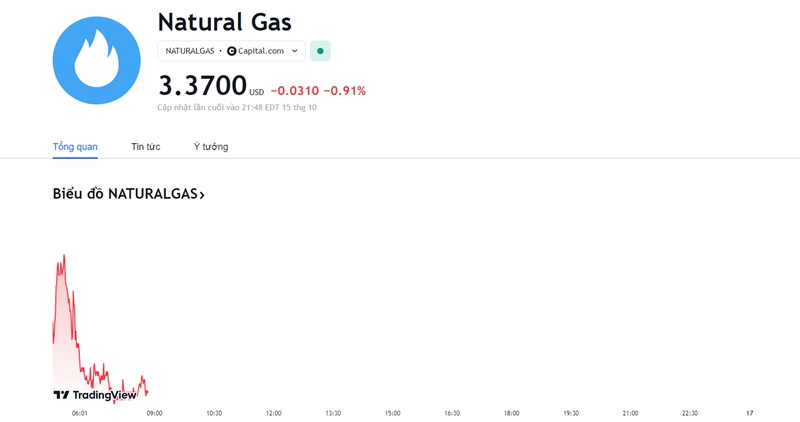Click the −0.91% price change text
The image size is (800, 422).
point(345,91)
